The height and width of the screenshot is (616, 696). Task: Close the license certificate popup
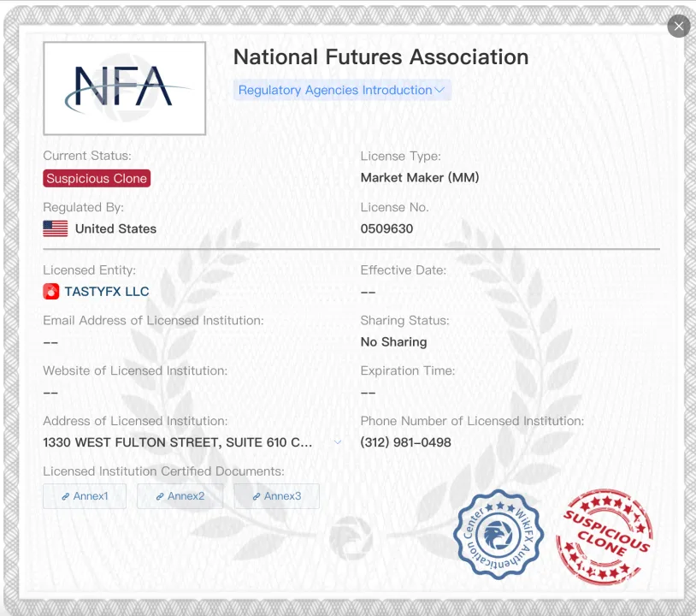678,27
